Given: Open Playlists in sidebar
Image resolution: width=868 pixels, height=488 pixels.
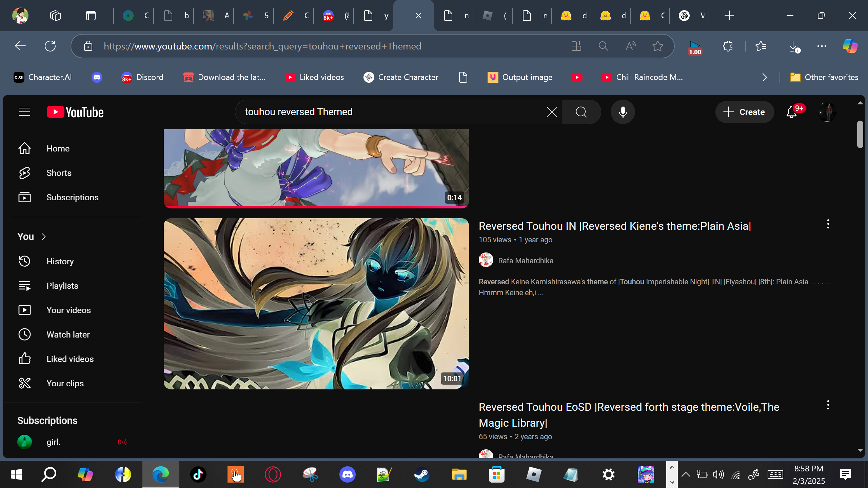Looking at the screenshot, I should pos(76,286).
